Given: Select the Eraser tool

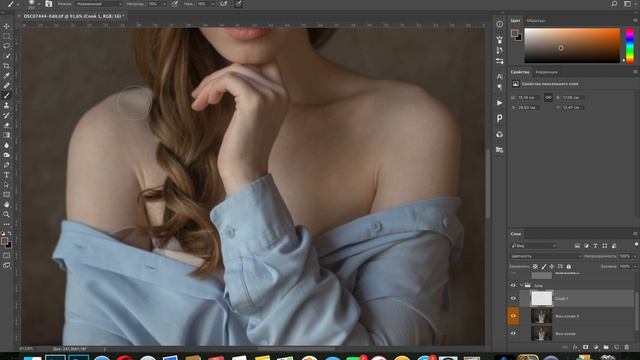Looking at the screenshot, I should coord(7,125).
